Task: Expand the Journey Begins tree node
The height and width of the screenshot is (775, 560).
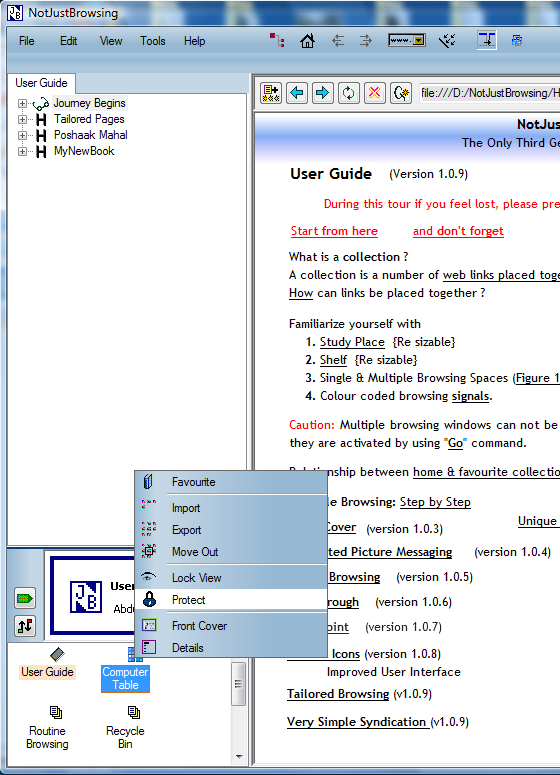Action: tap(22, 103)
